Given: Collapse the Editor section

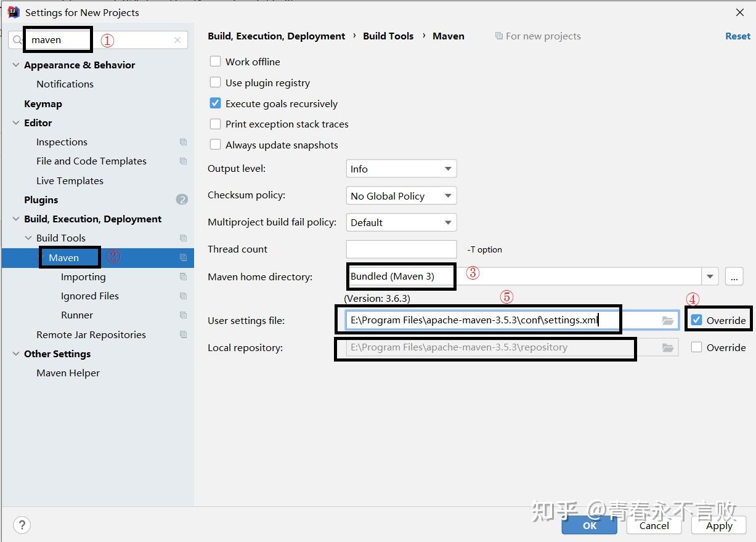Looking at the screenshot, I should pyautogui.click(x=16, y=123).
